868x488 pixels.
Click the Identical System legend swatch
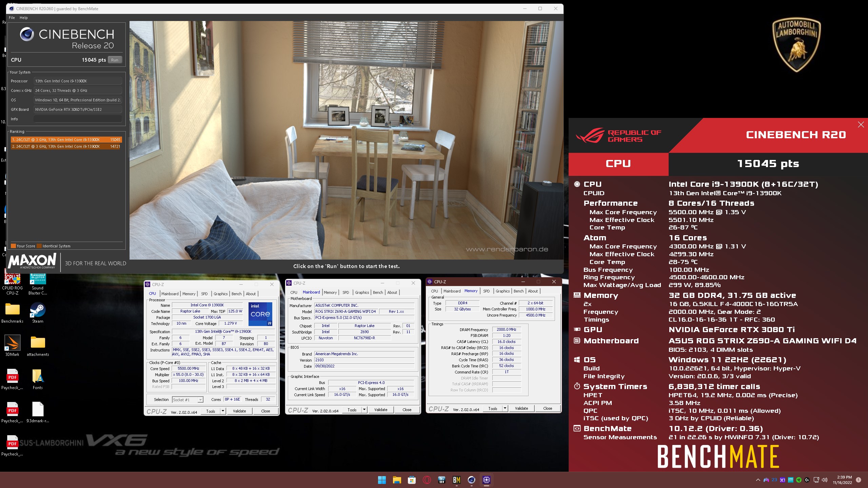pos(39,246)
